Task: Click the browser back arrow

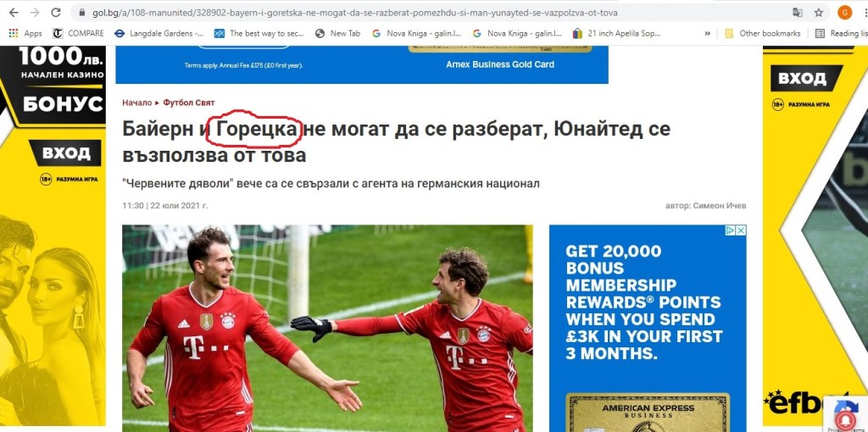Action: [x=14, y=12]
